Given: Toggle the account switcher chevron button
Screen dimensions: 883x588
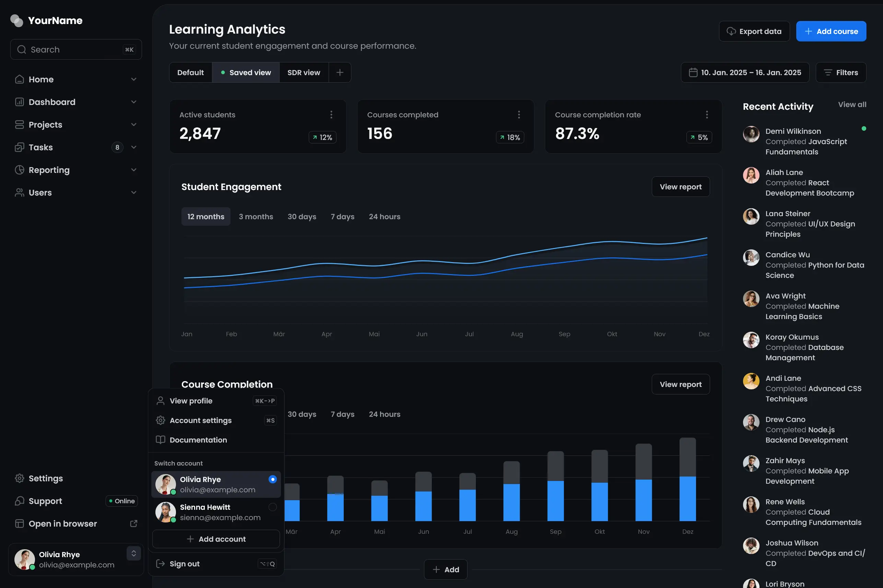Looking at the screenshot, I should click(x=133, y=553).
